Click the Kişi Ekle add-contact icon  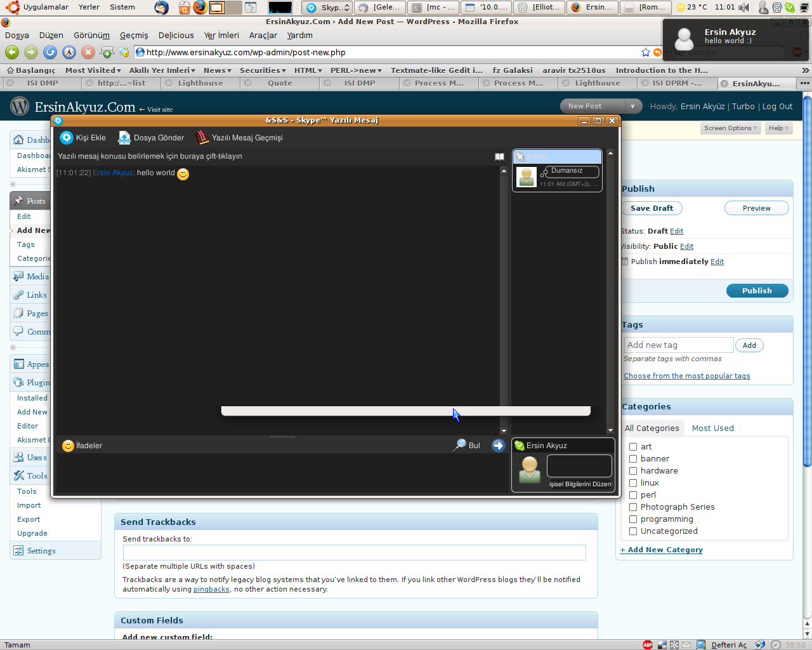(x=67, y=138)
